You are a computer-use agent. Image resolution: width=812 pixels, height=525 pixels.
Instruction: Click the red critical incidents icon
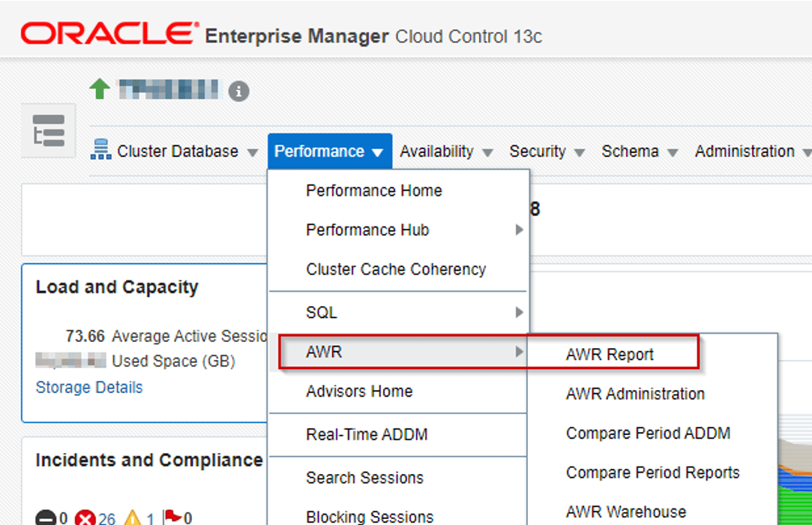click(x=85, y=517)
